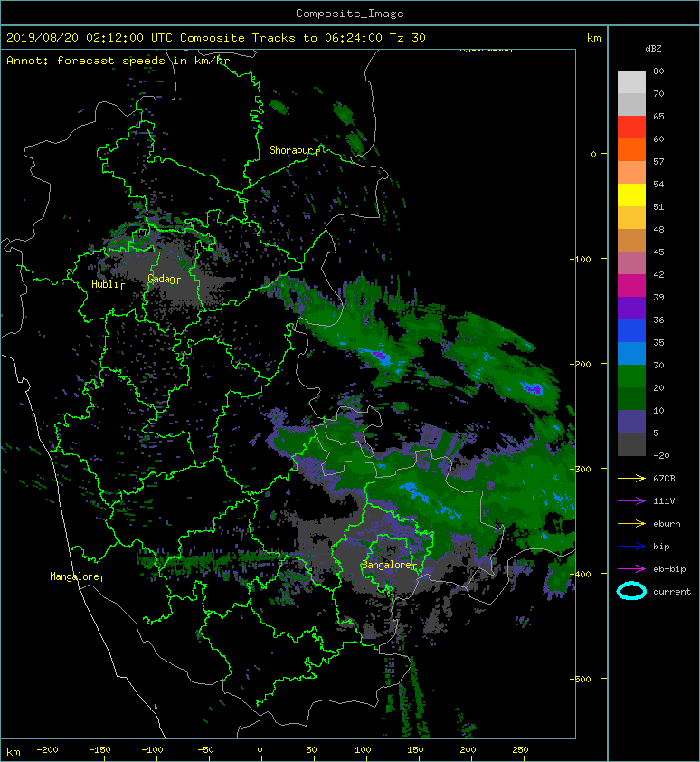
Task: Click the Shorapur city label
Action: coord(294,150)
